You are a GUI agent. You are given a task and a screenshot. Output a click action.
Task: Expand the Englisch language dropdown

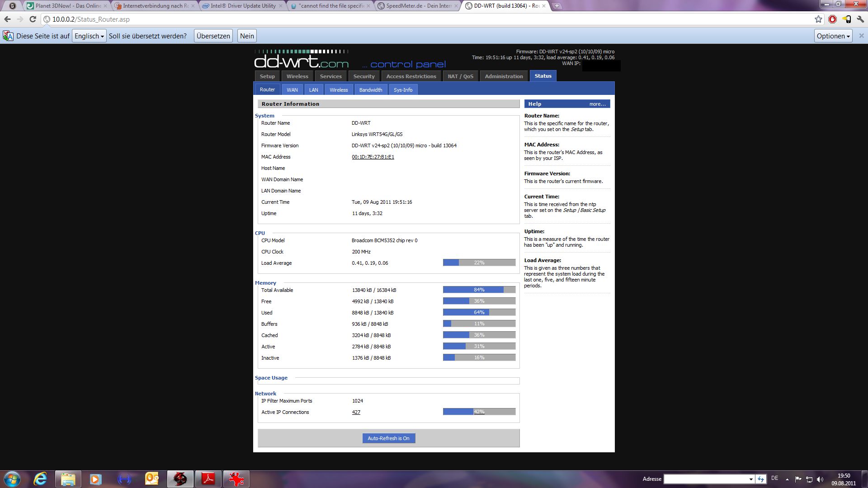[x=89, y=36]
